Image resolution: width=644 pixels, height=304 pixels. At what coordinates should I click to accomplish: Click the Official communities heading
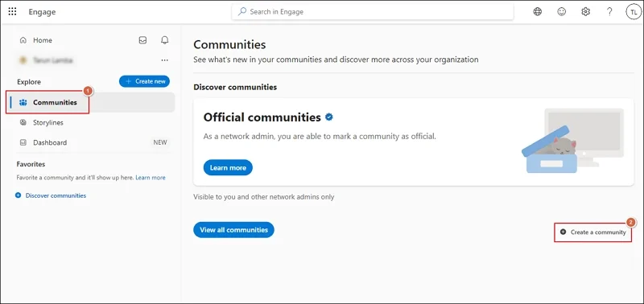(262, 117)
